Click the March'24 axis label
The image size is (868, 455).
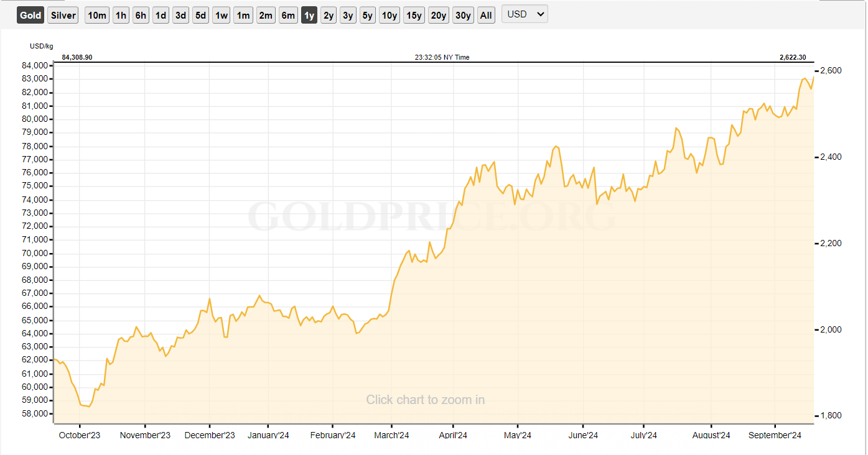tap(391, 435)
